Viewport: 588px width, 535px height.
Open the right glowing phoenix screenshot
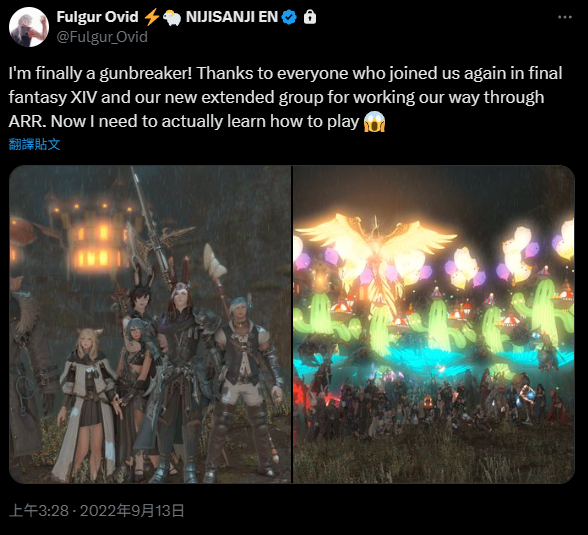pyautogui.click(x=434, y=324)
